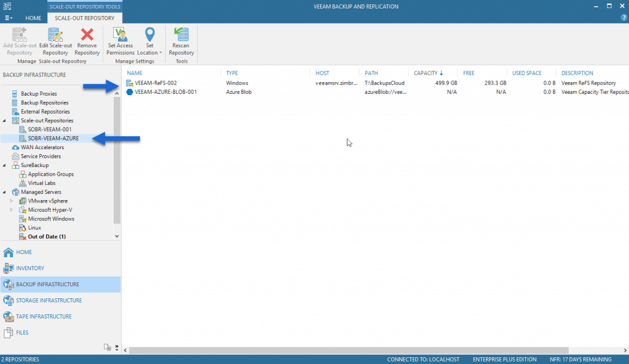Switch to the HOME ribbon tab

[x=33, y=18]
